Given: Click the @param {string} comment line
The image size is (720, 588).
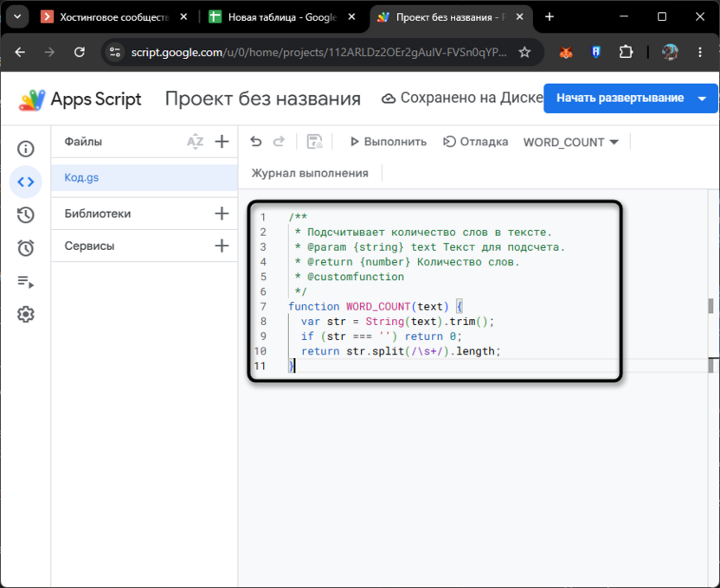Looking at the screenshot, I should point(430,247).
